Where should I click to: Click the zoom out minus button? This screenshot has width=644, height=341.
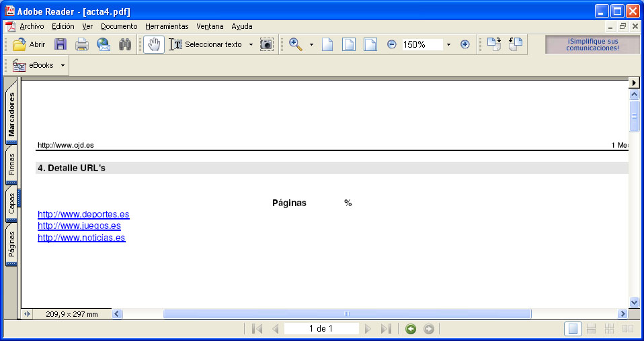392,44
